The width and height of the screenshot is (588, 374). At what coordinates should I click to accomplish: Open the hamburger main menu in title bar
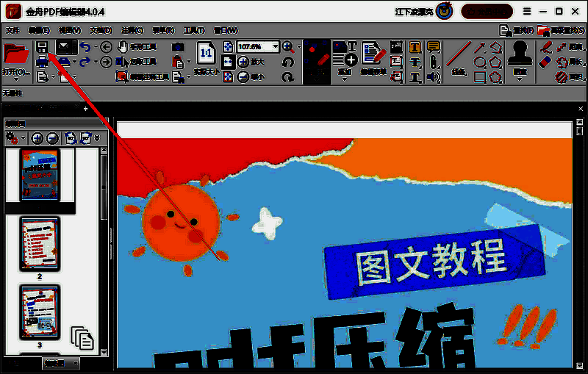527,12
